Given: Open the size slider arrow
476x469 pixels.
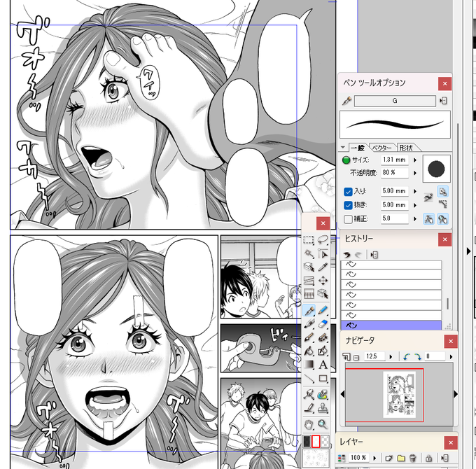Looking at the screenshot, I should click(415, 160).
